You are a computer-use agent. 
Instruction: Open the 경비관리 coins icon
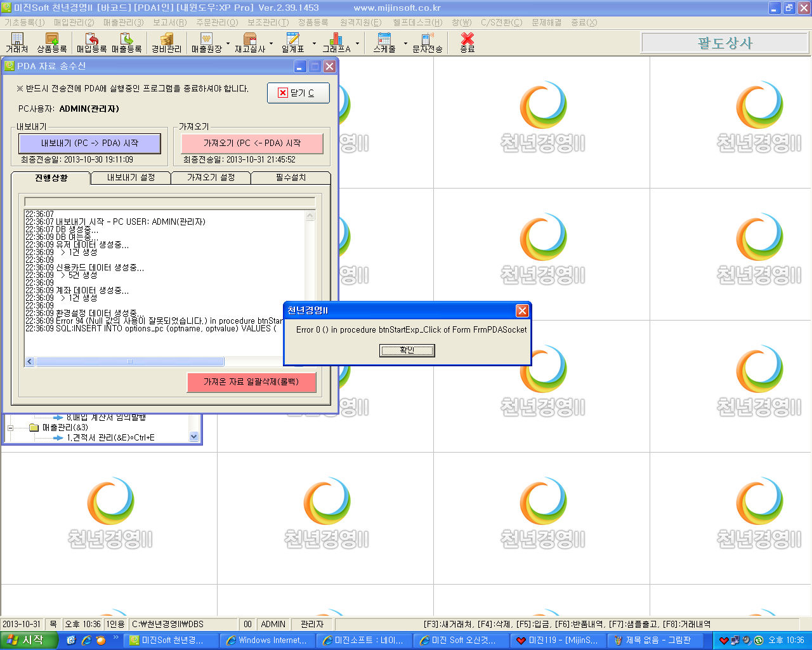coord(166,43)
